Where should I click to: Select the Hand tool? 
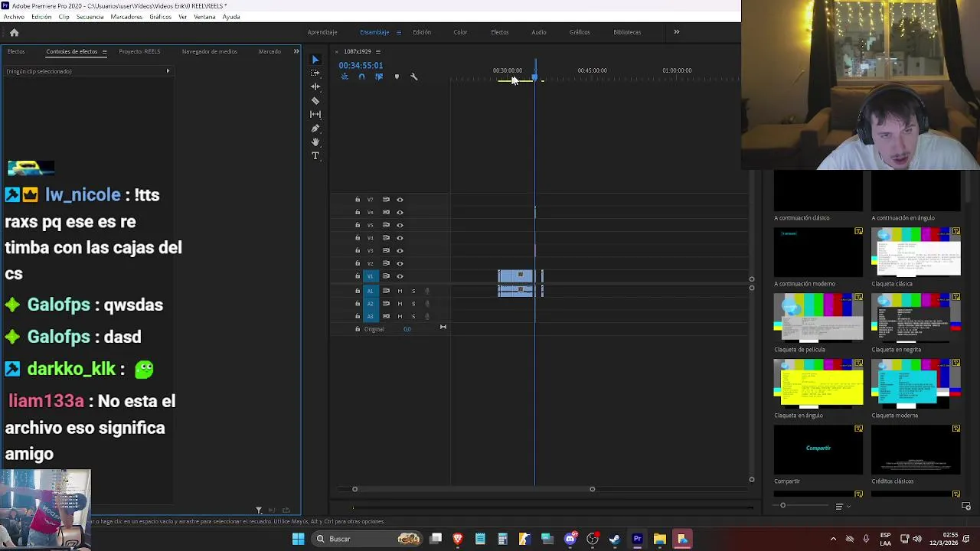pos(315,142)
